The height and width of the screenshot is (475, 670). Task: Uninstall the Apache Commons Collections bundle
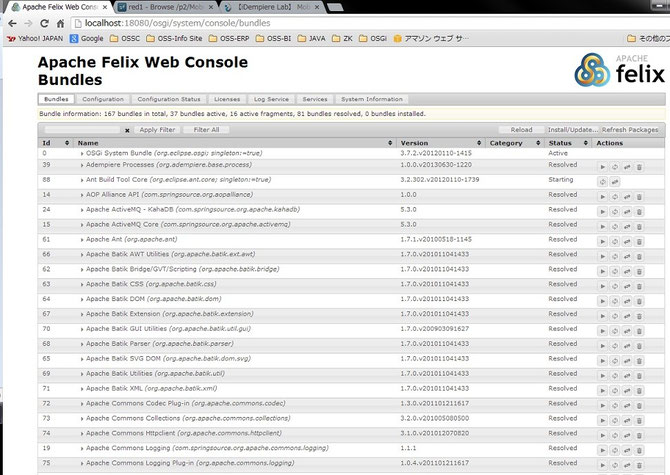(639, 421)
